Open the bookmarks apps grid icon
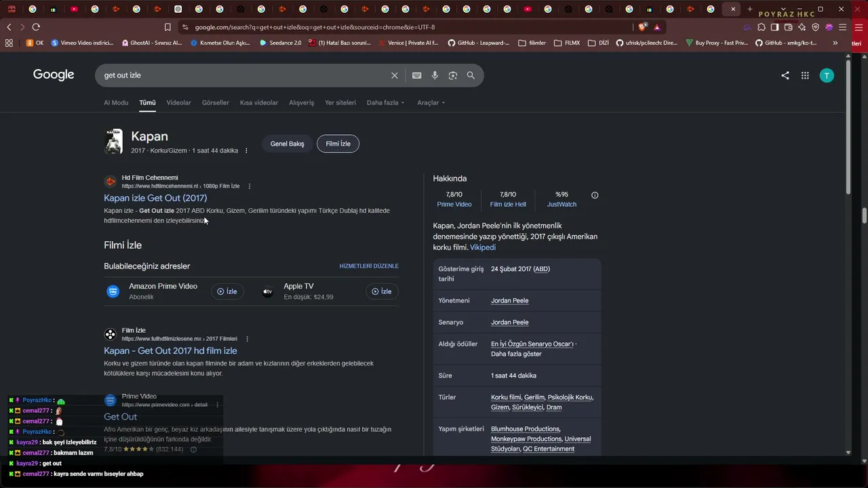 [x=9, y=43]
